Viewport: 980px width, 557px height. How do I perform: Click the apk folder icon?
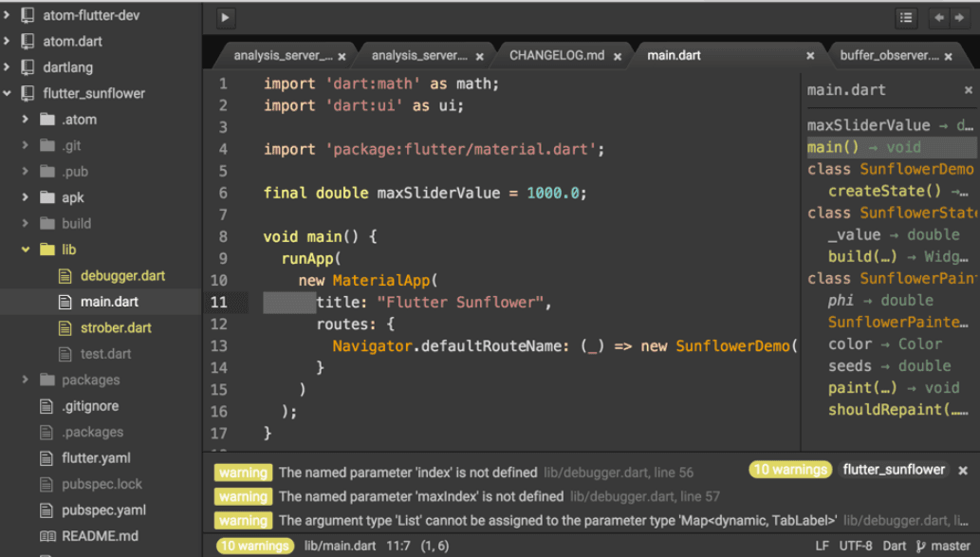pyautogui.click(x=47, y=197)
